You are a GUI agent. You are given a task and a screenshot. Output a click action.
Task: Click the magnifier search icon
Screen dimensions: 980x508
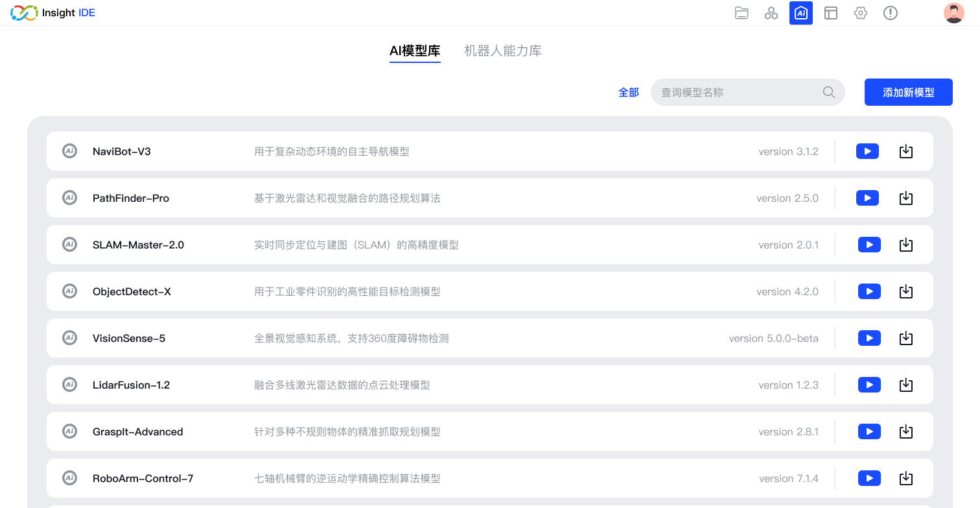click(828, 92)
